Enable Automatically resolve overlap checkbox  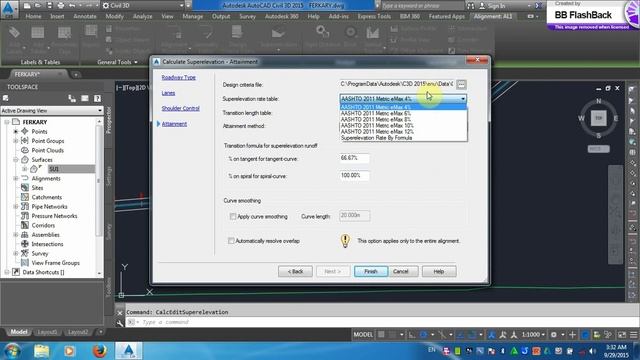pyautogui.click(x=231, y=241)
